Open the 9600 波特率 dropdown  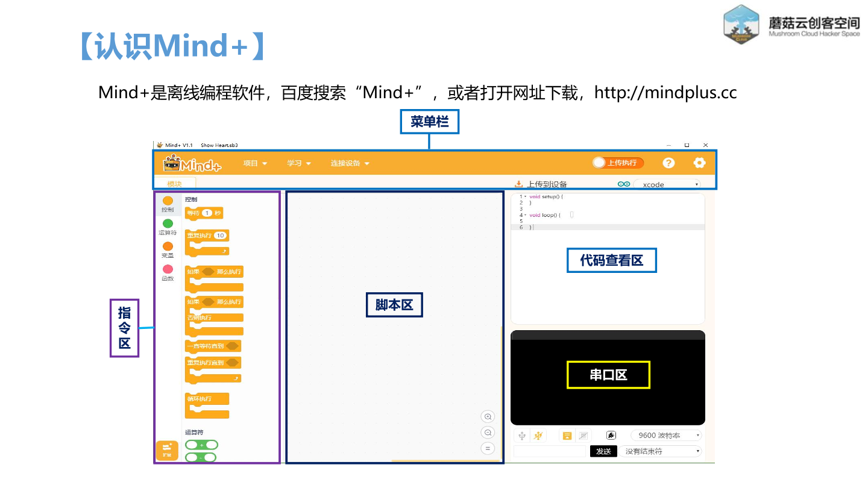(666, 436)
